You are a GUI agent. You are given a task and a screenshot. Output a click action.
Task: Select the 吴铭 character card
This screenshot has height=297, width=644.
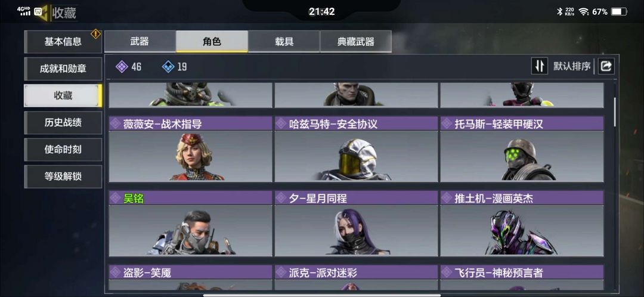coord(190,223)
